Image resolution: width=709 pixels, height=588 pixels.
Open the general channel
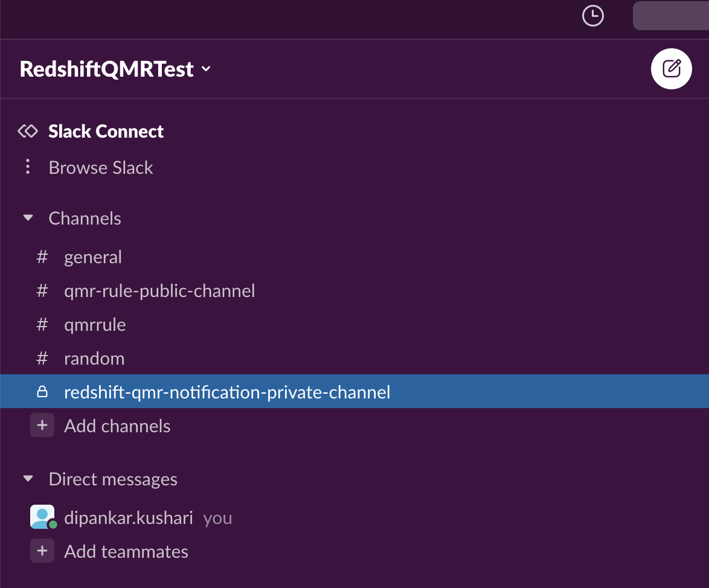click(x=93, y=257)
